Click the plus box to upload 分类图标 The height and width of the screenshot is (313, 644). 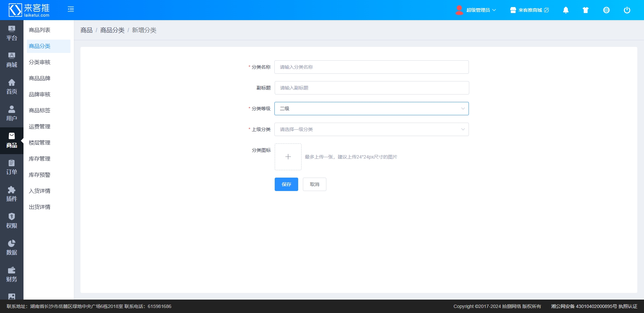click(288, 157)
